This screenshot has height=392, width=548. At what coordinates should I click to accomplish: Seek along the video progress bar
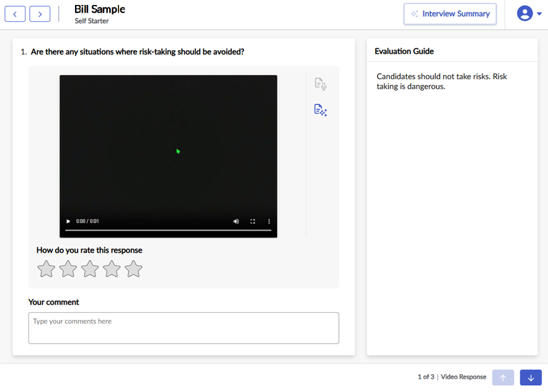point(168,230)
